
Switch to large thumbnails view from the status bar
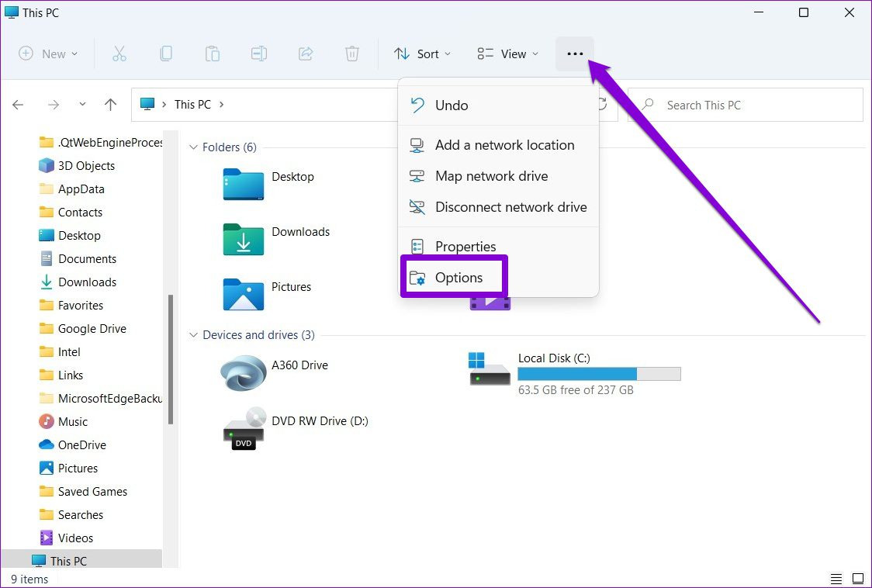tap(858, 578)
